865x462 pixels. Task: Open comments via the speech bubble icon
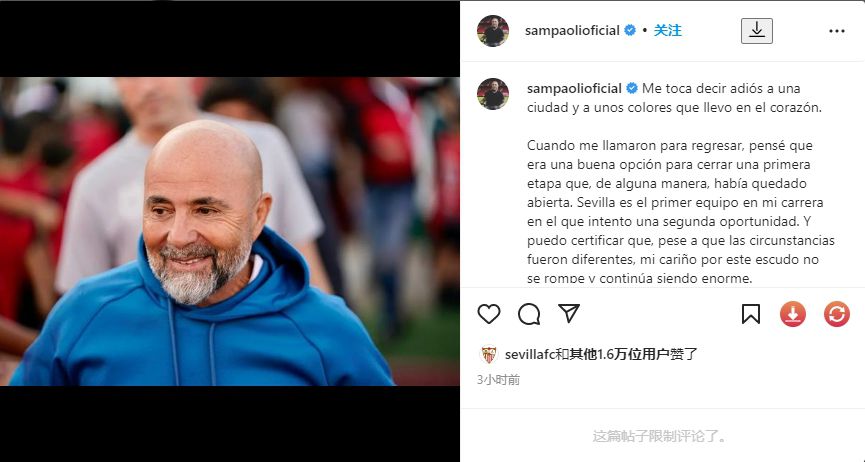pos(529,314)
